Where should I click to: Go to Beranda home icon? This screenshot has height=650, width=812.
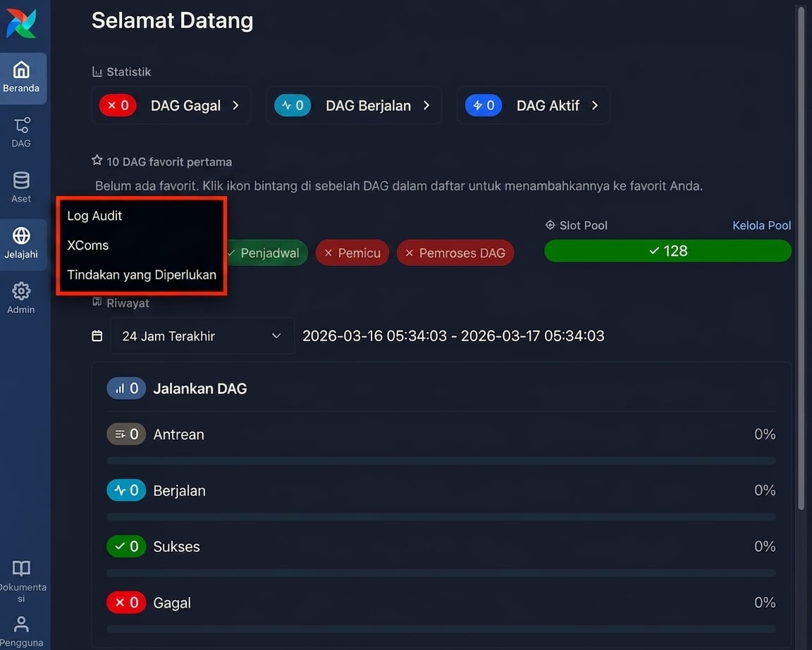[x=21, y=69]
